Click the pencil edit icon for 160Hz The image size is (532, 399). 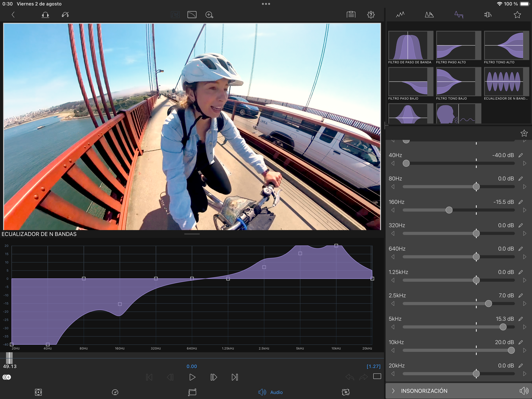tap(521, 202)
